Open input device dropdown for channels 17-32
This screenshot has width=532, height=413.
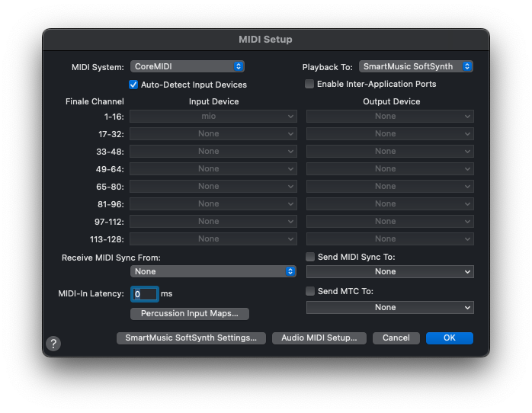tap(213, 133)
